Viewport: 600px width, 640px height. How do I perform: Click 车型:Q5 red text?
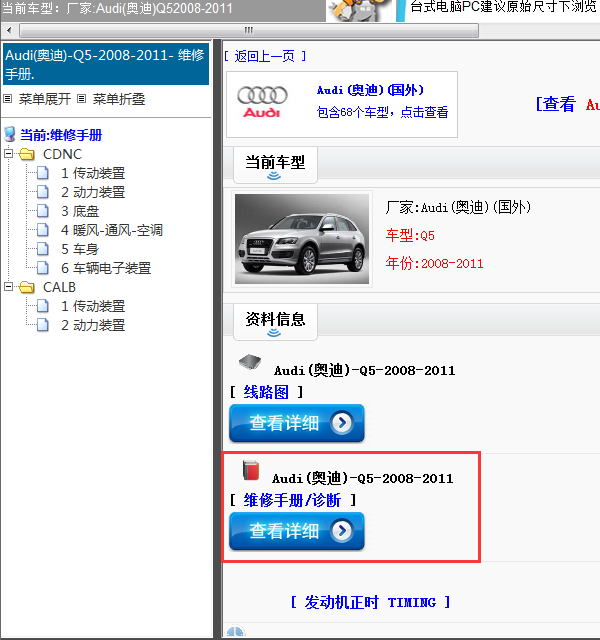tap(410, 236)
